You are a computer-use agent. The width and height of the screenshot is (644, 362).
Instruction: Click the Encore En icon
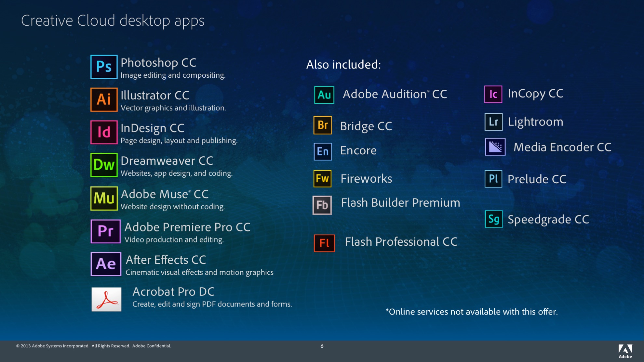[322, 151]
